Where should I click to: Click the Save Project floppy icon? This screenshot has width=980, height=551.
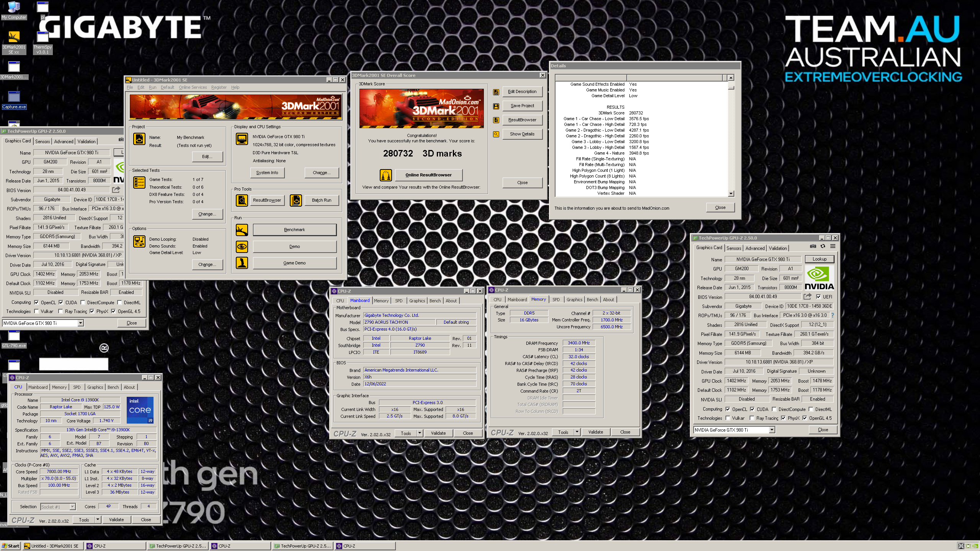[496, 106]
